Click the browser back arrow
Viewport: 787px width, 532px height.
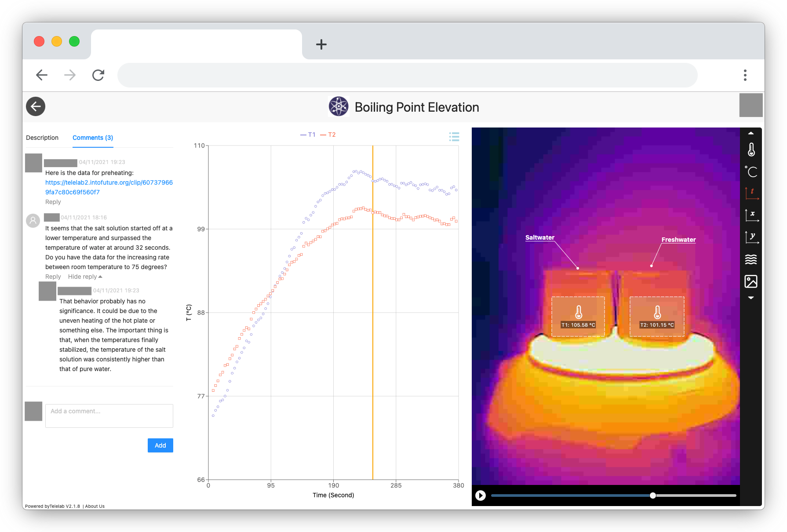(x=42, y=75)
